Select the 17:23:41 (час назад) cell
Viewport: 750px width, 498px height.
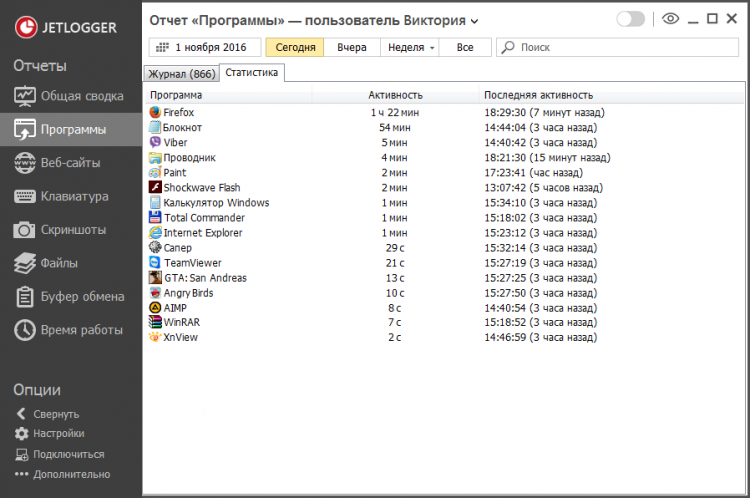533,173
